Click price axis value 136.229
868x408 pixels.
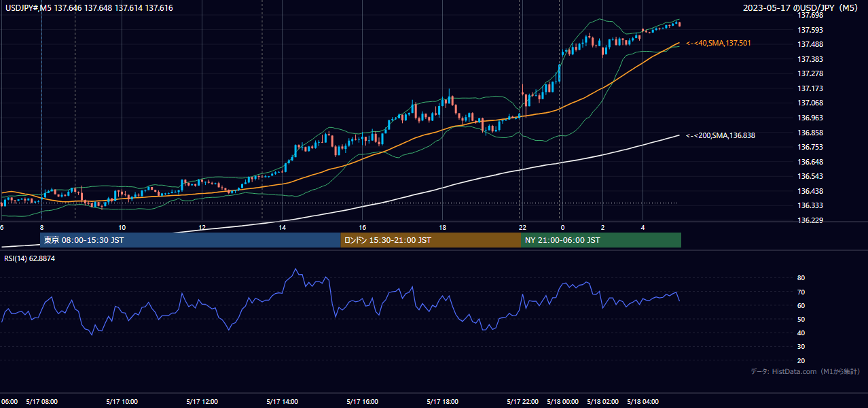tap(810, 220)
